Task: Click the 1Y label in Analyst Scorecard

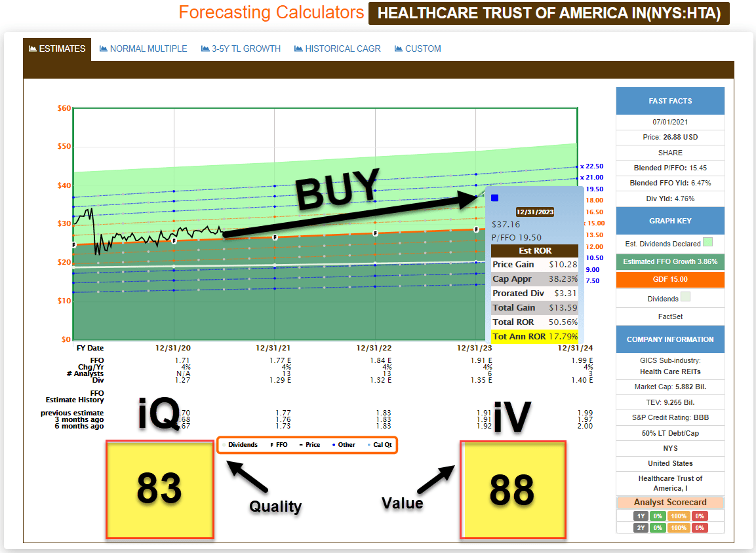Action: [641, 516]
